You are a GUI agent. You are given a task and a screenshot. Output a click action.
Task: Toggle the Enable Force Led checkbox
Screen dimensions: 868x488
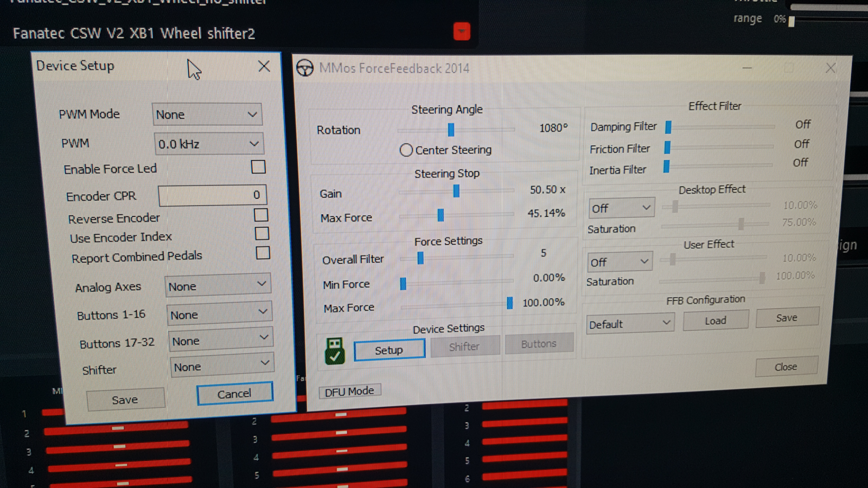258,166
